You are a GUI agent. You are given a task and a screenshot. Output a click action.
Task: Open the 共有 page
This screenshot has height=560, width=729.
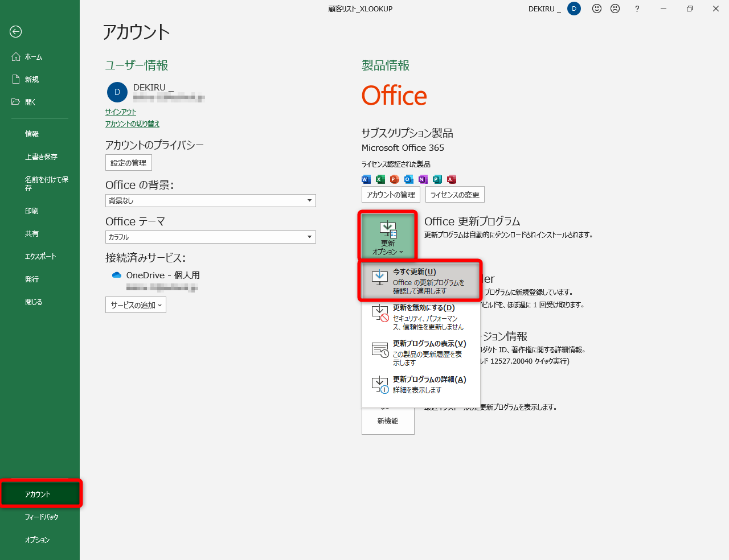coord(40,234)
